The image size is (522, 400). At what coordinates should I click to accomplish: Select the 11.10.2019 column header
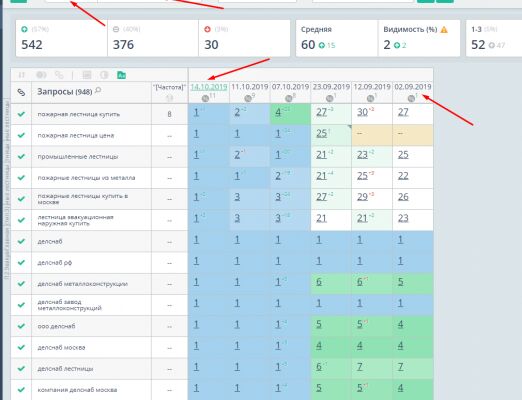click(x=250, y=87)
